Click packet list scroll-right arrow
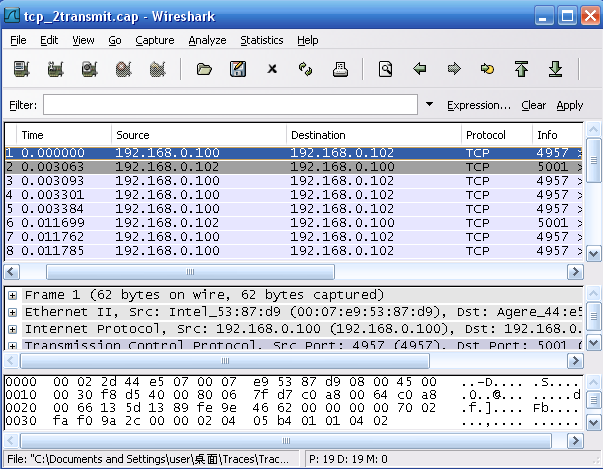 tap(575, 272)
